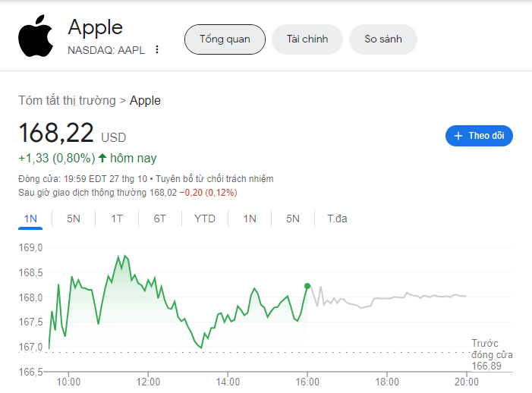Pick the 5N range left of T.đa
Image resolution: width=532 pixels, height=393 pixels.
pyautogui.click(x=293, y=219)
